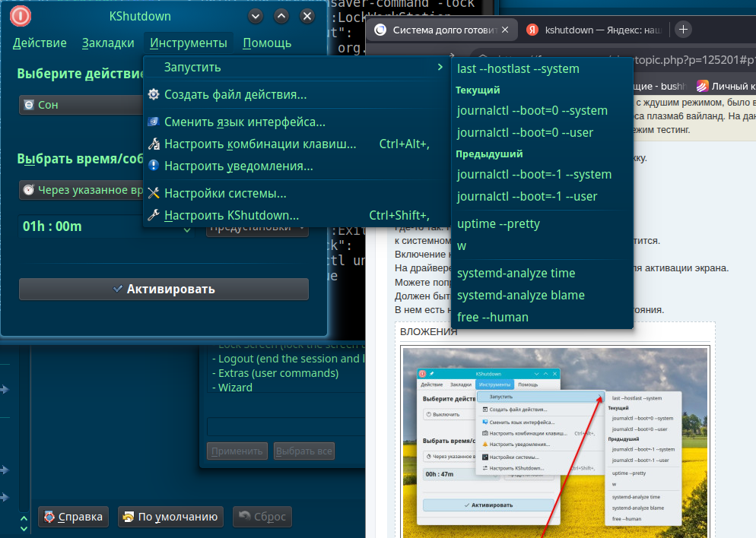Select the Wizard list line
756x538 pixels.
point(232,388)
